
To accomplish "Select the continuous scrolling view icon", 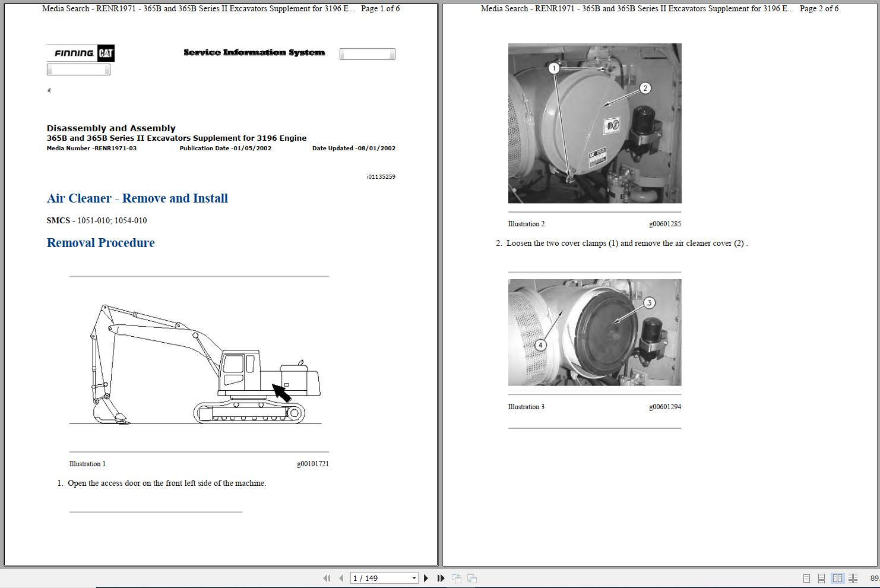I will (x=822, y=578).
